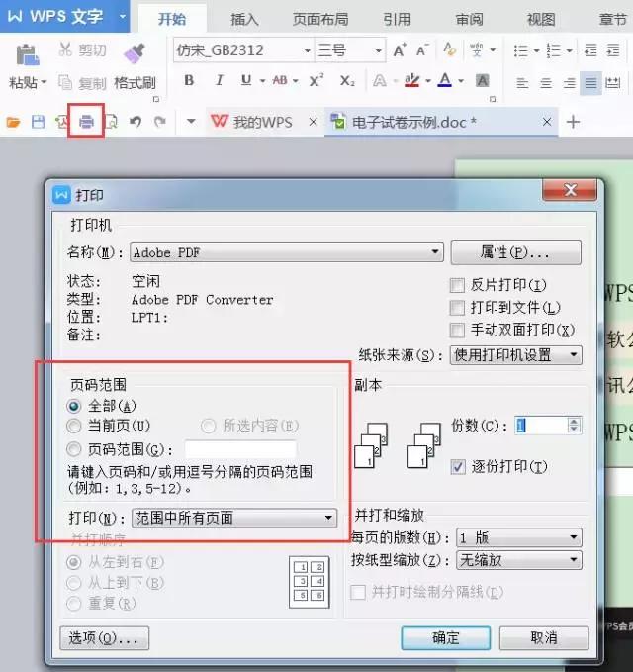Increase font size with A+ icon
The width and height of the screenshot is (633, 672).
[400, 50]
